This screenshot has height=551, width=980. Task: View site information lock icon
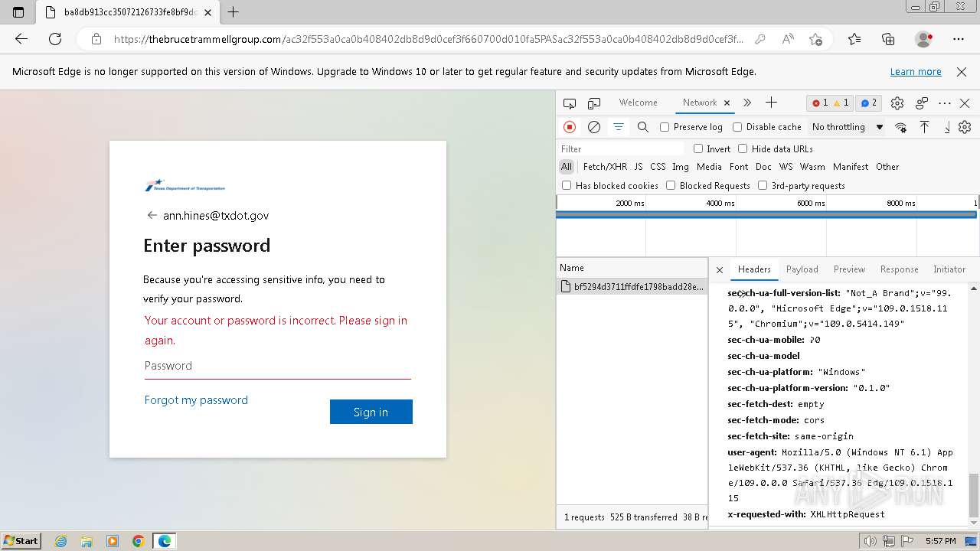coord(96,39)
